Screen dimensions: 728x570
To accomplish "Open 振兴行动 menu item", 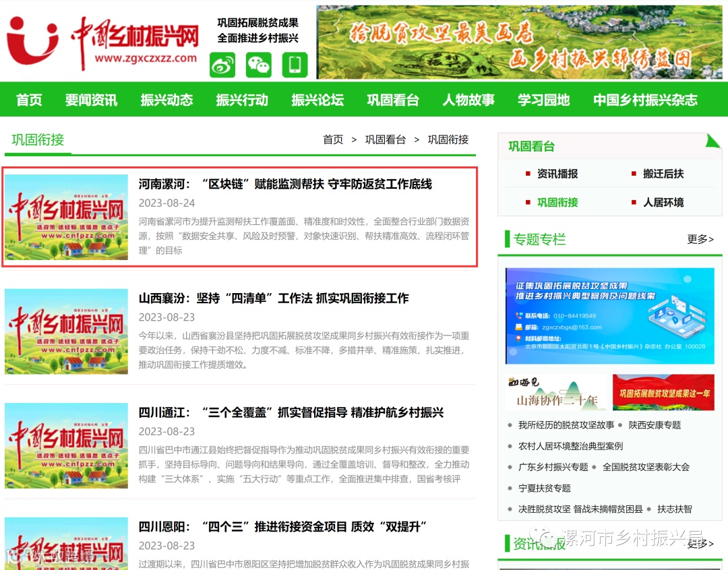I will [242, 100].
